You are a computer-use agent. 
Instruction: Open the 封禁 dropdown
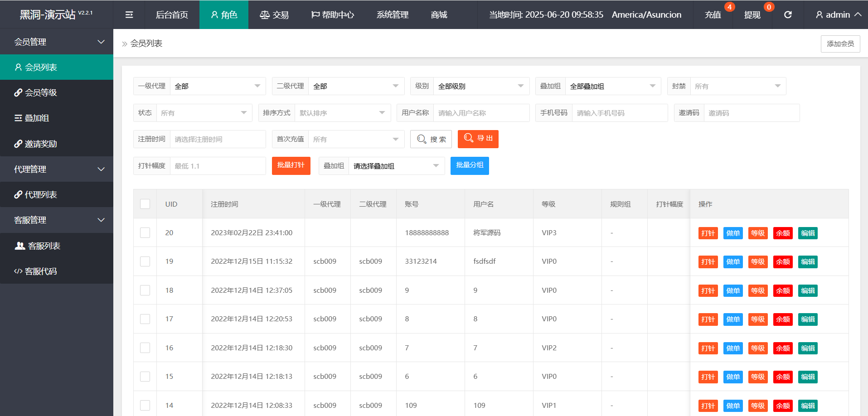pyautogui.click(x=738, y=86)
